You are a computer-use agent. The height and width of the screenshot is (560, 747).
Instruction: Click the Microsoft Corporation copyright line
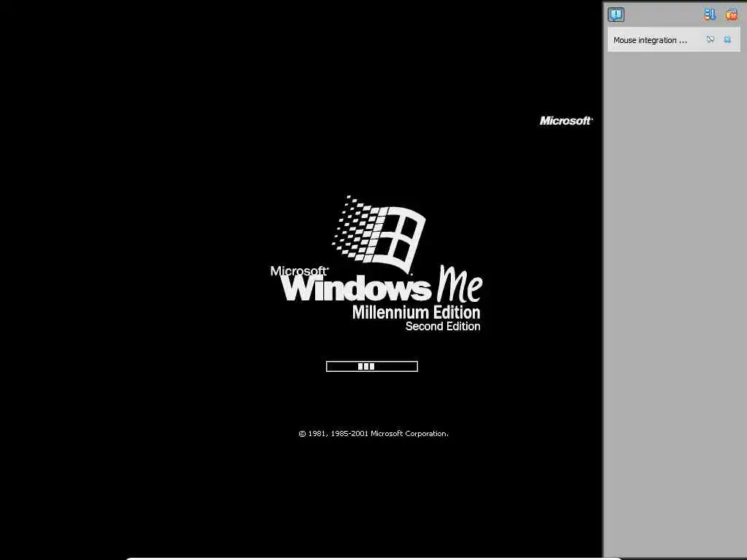(x=373, y=434)
